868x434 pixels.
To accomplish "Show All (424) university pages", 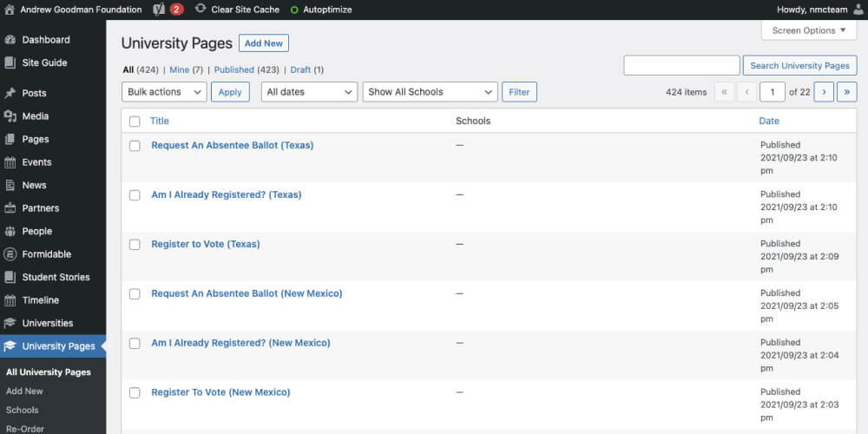I will point(141,69).
